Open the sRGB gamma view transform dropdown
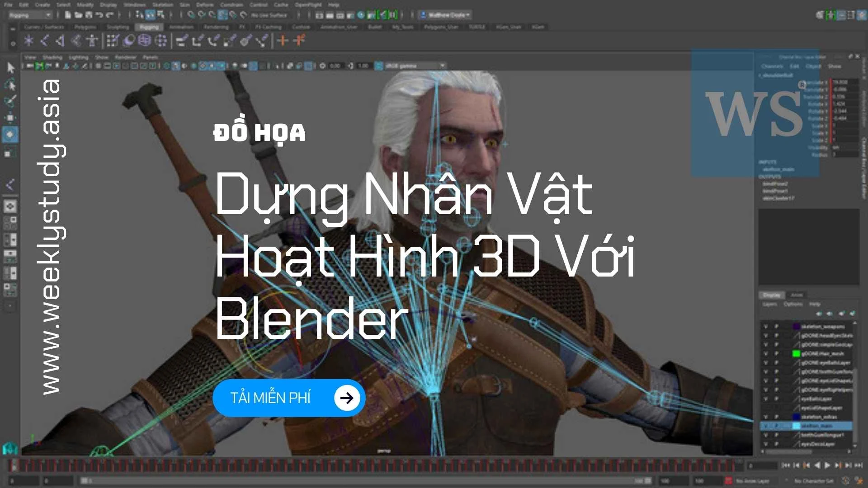Viewport: 868px width, 488px height. (415, 66)
